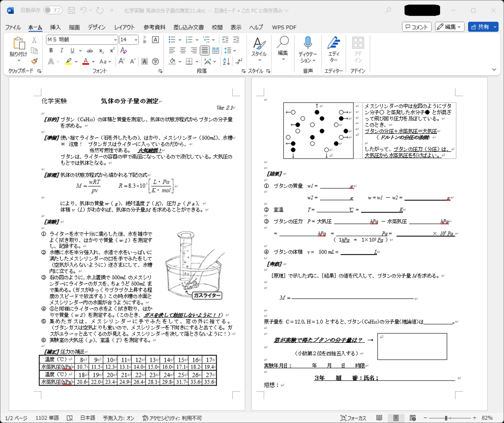Align text right
The width and height of the screenshot is (504, 423).
tap(194, 50)
